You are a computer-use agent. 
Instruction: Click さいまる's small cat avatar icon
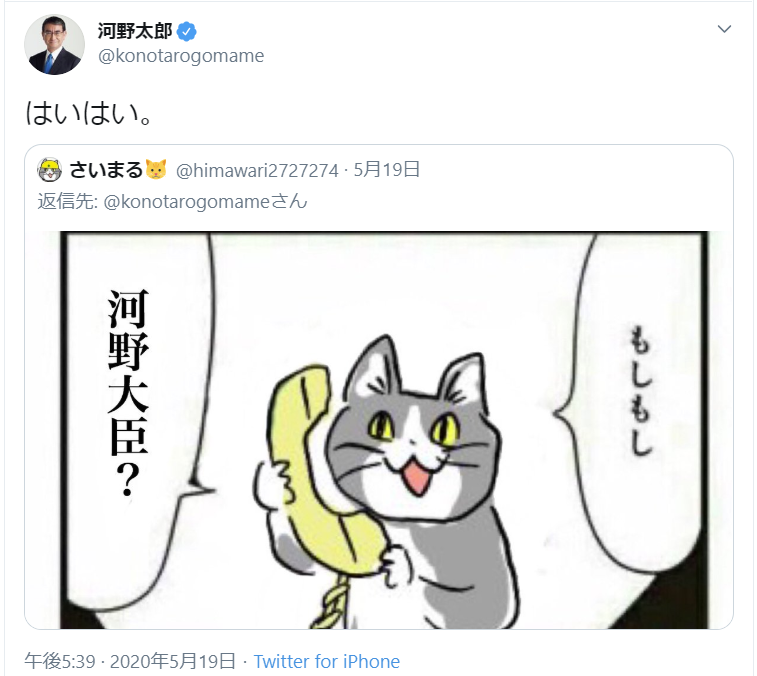49,170
